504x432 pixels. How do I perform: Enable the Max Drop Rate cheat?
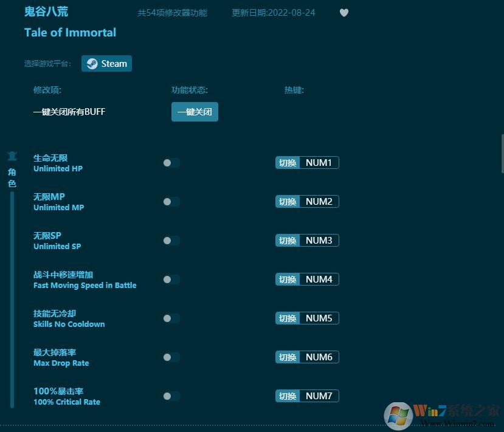point(171,357)
